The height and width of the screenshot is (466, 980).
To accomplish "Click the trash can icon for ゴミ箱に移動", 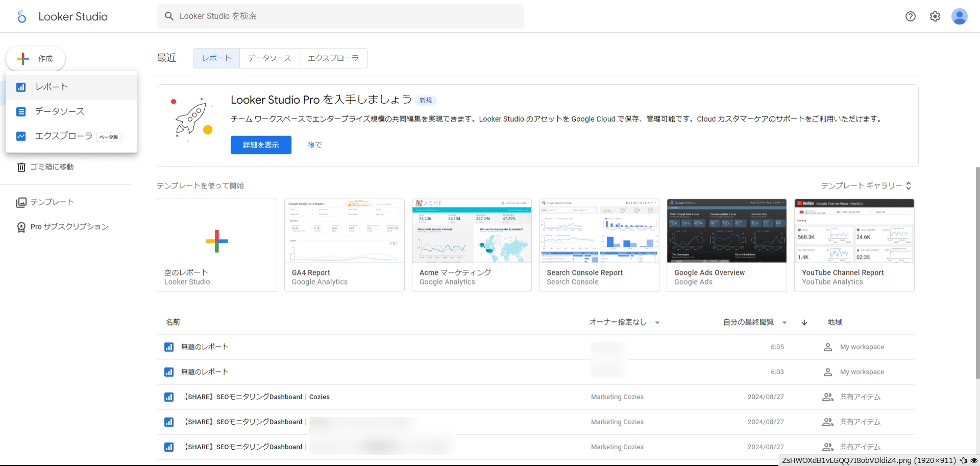I will point(21,167).
